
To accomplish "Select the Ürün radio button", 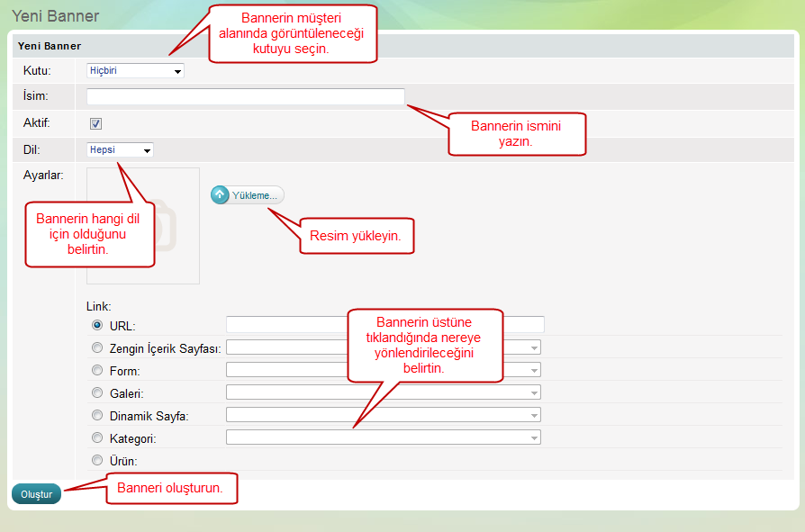I will tap(97, 460).
